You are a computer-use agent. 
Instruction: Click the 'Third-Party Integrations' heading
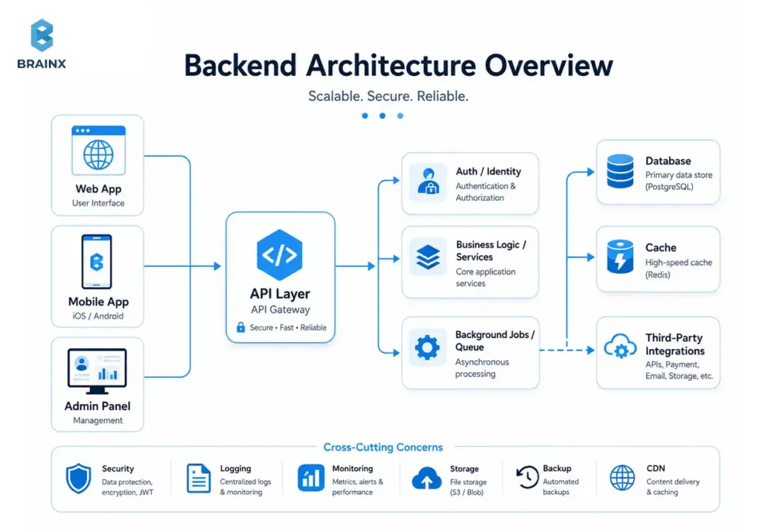coord(675,344)
